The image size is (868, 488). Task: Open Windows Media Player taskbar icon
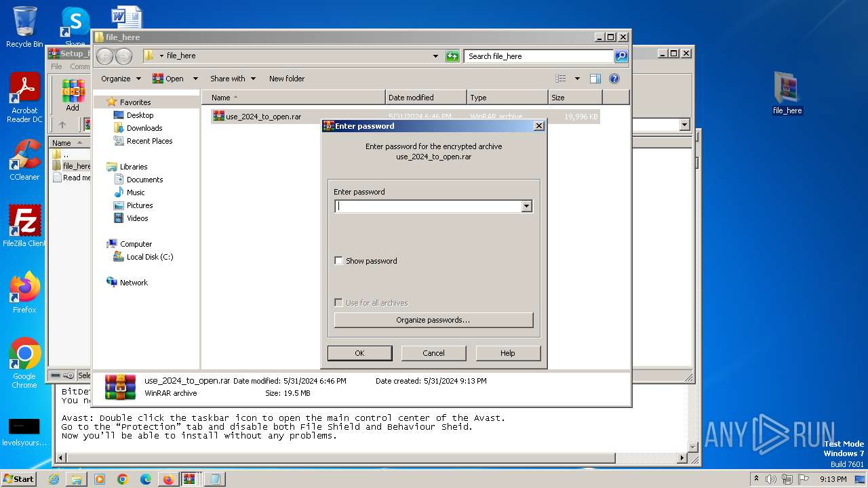click(100, 479)
